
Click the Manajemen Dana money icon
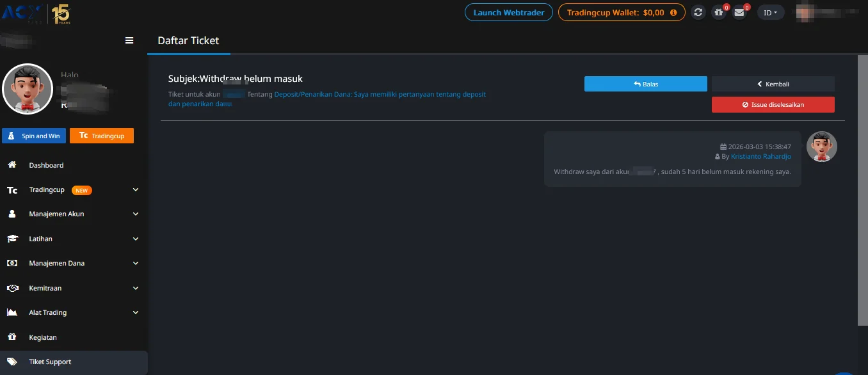12,263
